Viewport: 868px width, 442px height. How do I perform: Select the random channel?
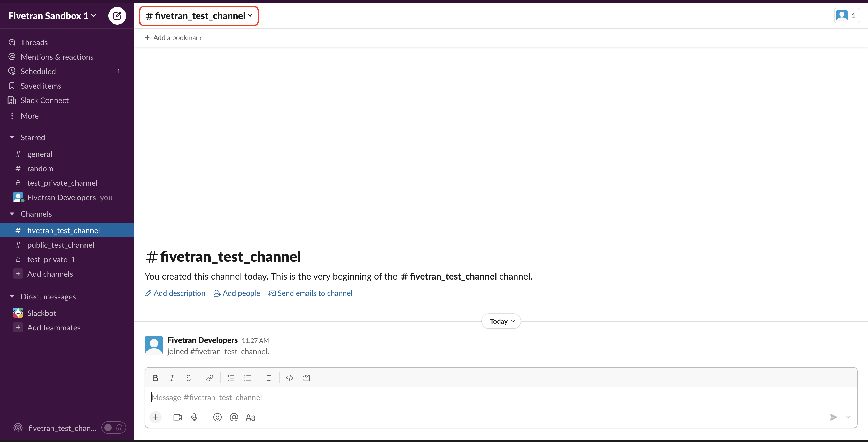tap(67, 168)
